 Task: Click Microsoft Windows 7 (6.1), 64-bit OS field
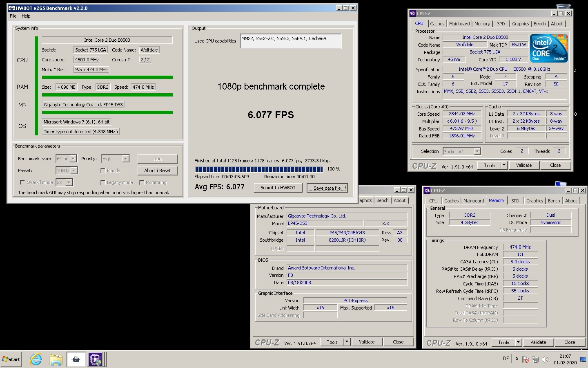pos(77,122)
